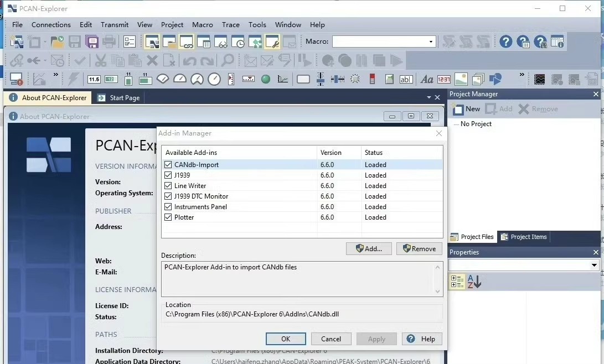The image size is (604, 364).
Task: Open the Tools menu
Action: coord(257,25)
